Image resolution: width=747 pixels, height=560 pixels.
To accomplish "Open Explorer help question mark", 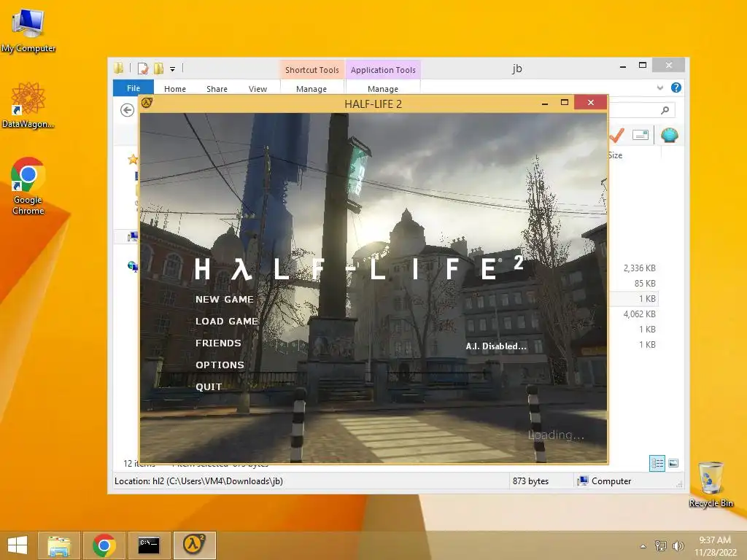I will pyautogui.click(x=676, y=87).
